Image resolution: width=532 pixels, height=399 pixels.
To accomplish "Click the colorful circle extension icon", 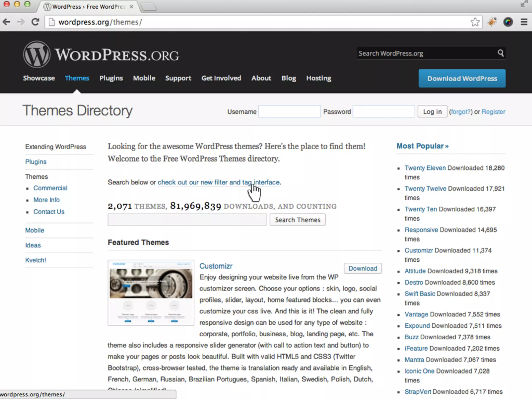I will click(508, 22).
